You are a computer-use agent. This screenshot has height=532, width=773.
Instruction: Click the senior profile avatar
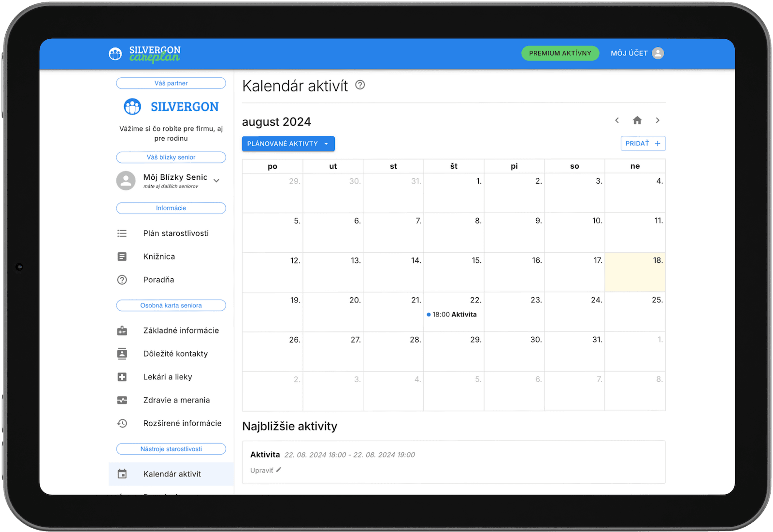click(x=126, y=181)
